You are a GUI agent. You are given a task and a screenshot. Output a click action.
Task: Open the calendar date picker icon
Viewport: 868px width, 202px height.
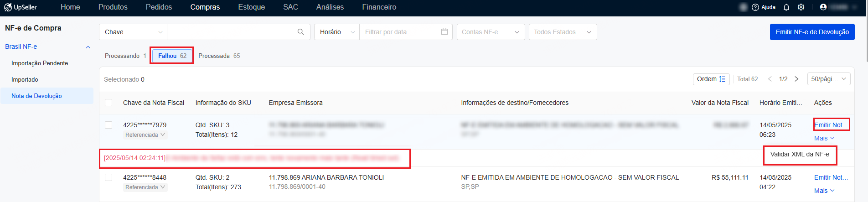(x=444, y=32)
